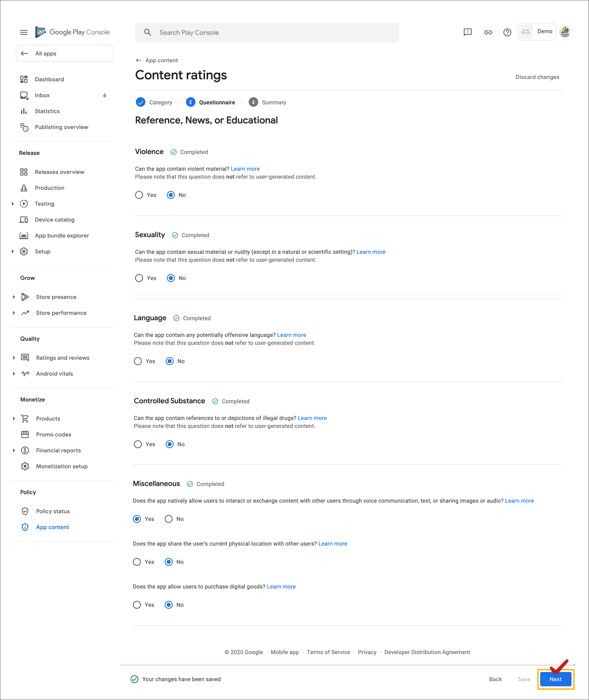This screenshot has width=589, height=700.
Task: Click the Dashboard sidebar icon
Action: (x=24, y=79)
